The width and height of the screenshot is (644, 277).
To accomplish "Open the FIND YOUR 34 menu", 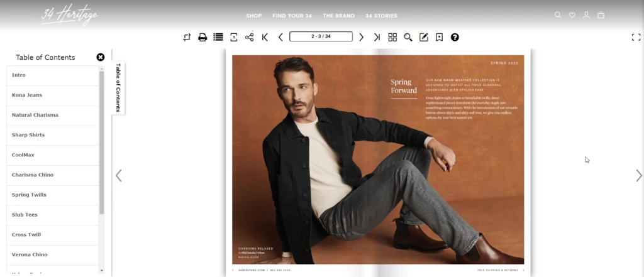I will tap(292, 16).
